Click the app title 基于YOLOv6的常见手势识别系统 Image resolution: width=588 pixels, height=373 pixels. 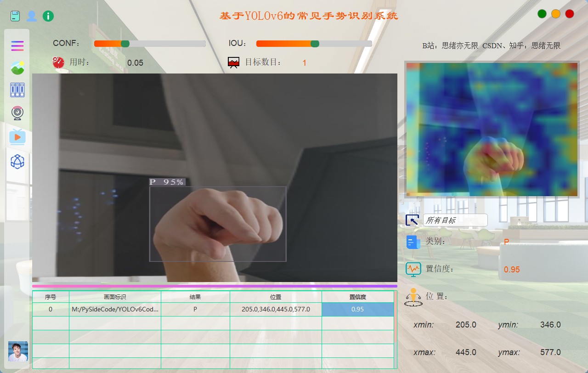(x=309, y=16)
